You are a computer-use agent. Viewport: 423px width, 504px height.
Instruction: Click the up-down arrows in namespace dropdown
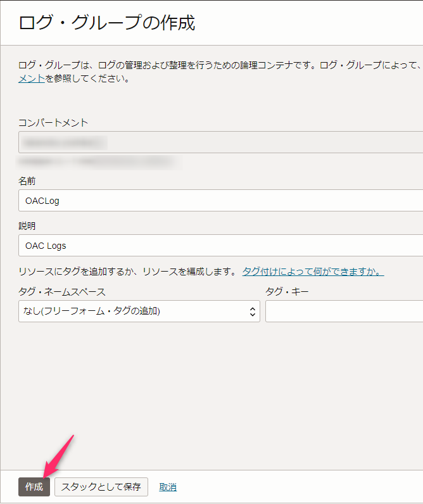[x=253, y=311]
